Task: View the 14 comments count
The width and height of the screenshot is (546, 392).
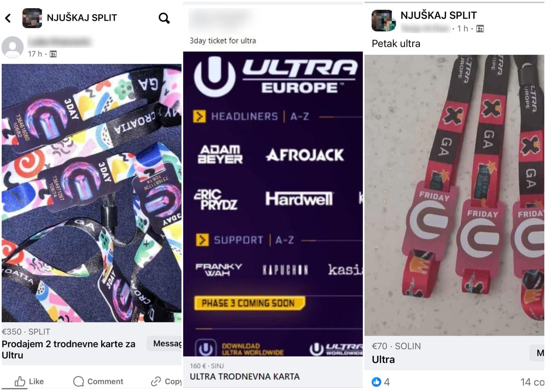Action: click(x=532, y=382)
